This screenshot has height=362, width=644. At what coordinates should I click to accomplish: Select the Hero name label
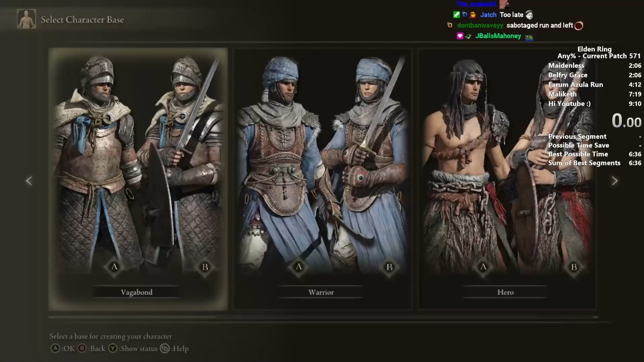point(506,292)
